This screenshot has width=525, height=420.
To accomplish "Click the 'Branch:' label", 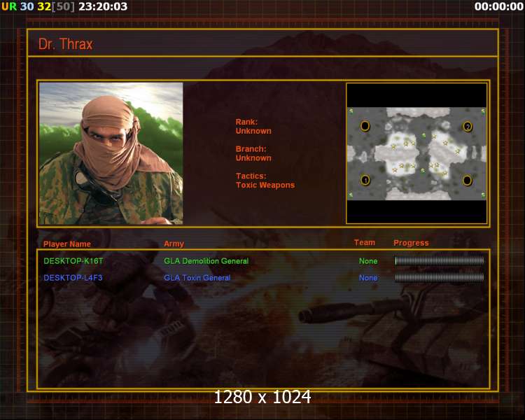I will tap(251, 148).
